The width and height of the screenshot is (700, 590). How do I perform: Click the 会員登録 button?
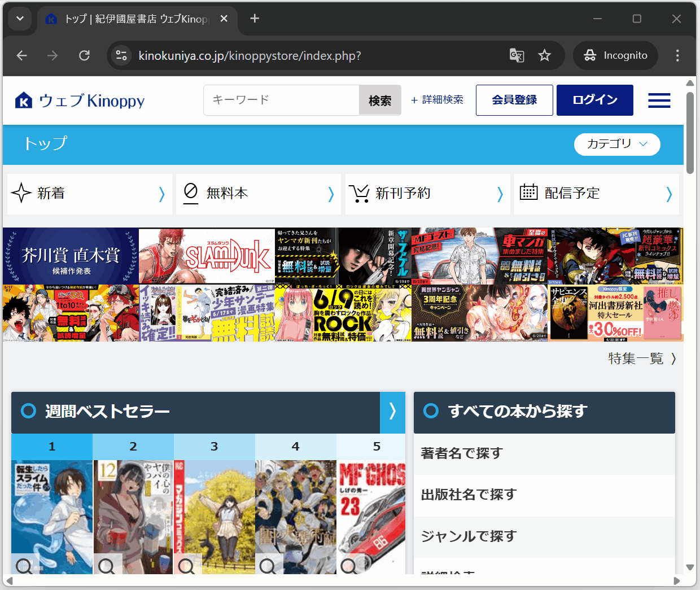click(x=514, y=100)
